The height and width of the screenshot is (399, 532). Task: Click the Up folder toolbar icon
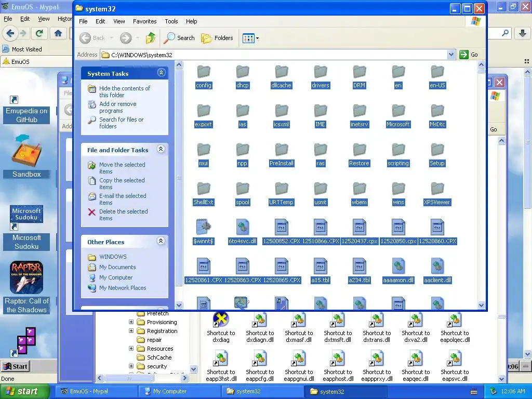coord(151,38)
